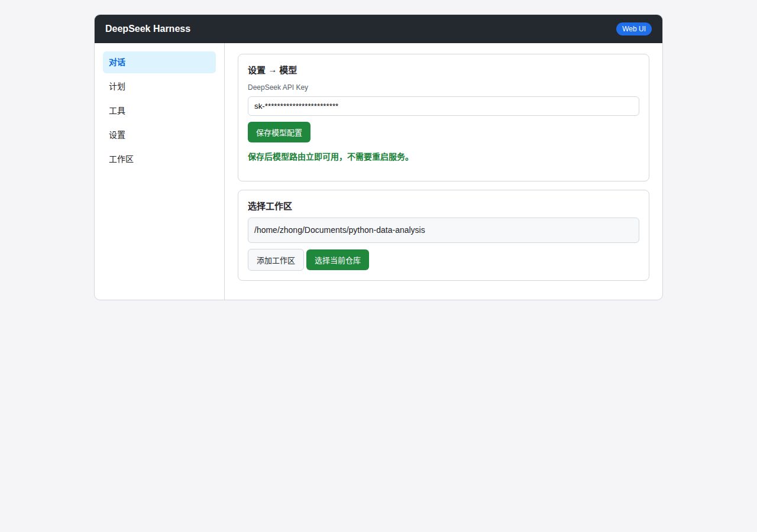Open the 对话 sidebar item
The height and width of the screenshot is (532, 757).
point(159,62)
